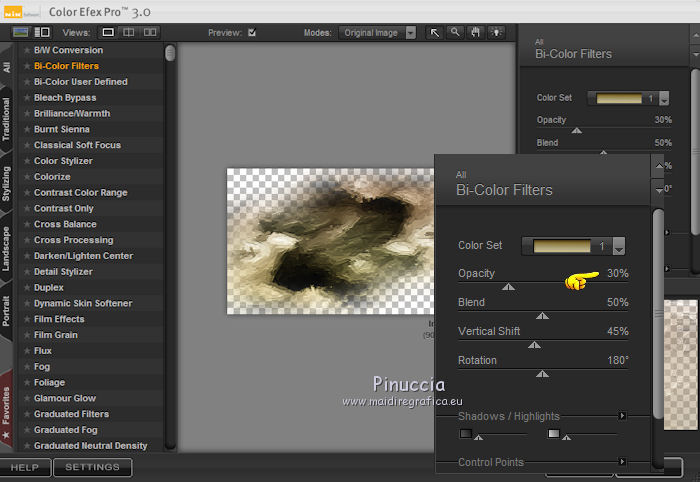Image resolution: width=700 pixels, height=482 pixels.
Task: Uncheck the Preview checkbox
Action: pos(252,32)
